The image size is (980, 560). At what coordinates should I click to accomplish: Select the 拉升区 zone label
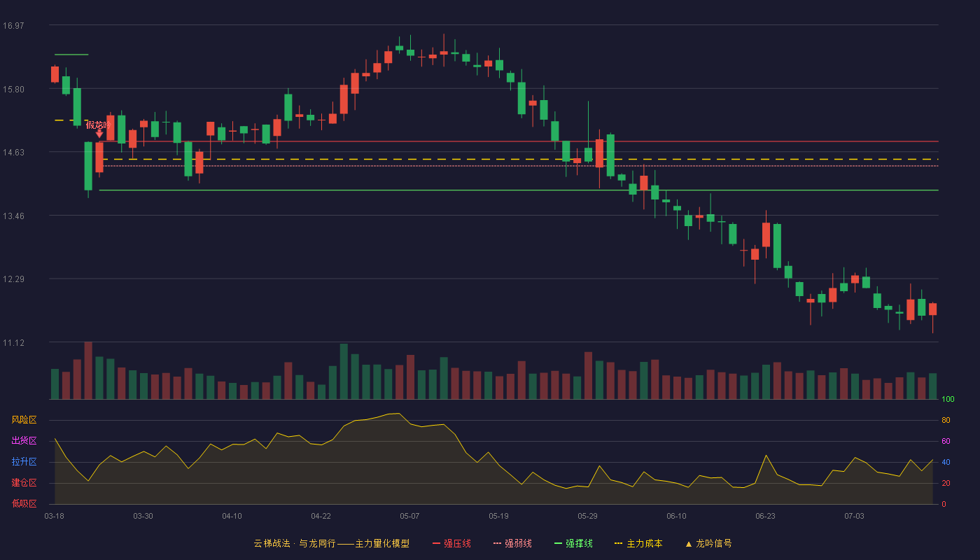click(x=24, y=462)
